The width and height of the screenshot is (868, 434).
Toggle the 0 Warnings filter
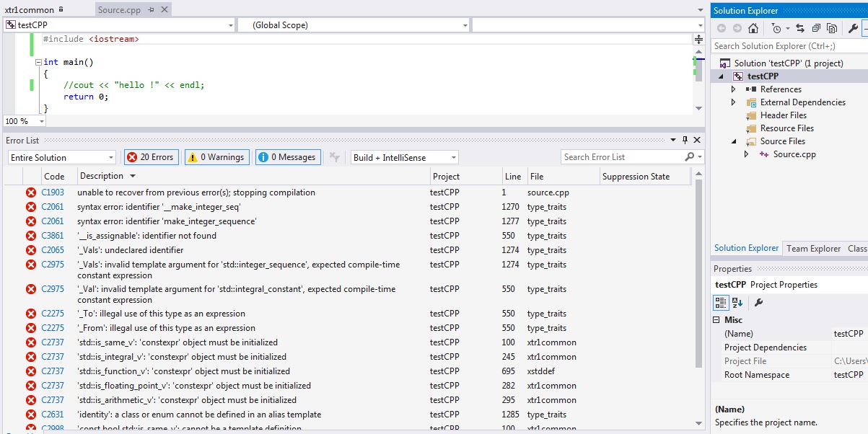click(216, 157)
